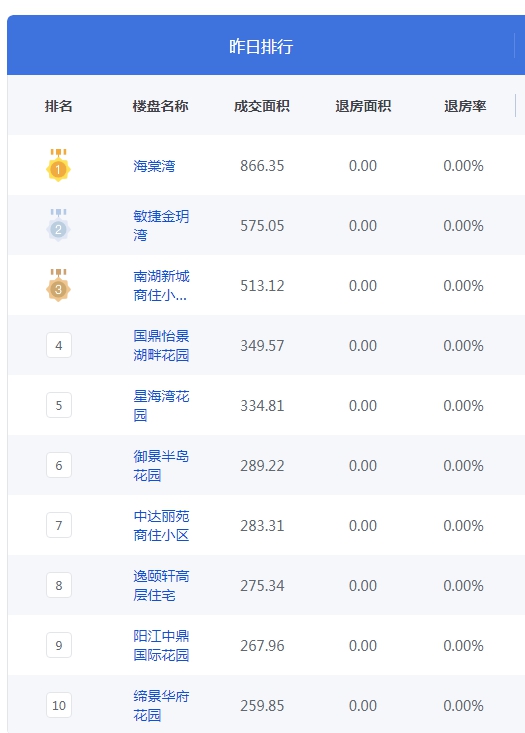The image size is (525, 733).
Task: Open the 中达丽苑商住小区 link
Action: tap(161, 525)
